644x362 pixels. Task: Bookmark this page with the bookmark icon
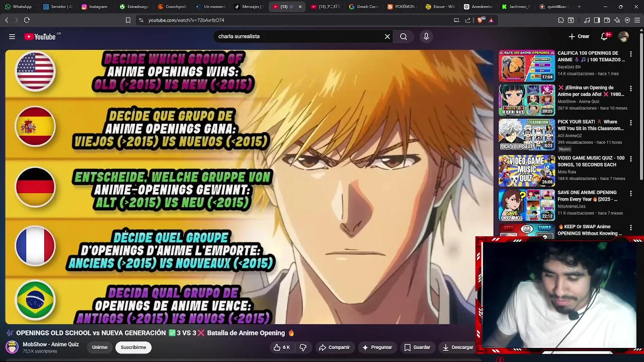pos(128,20)
